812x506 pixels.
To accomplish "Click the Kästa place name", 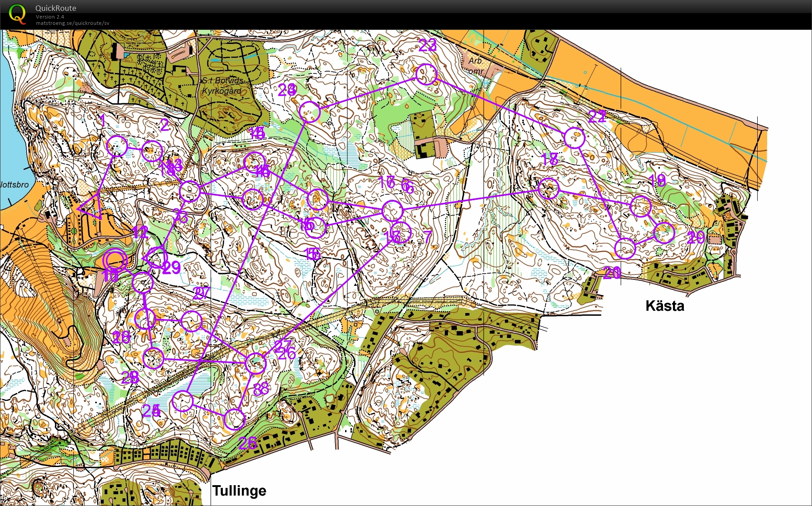I will click(664, 306).
